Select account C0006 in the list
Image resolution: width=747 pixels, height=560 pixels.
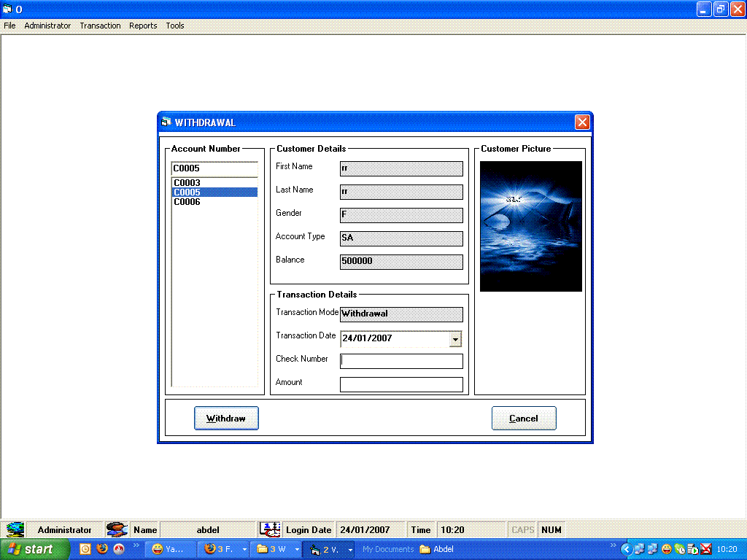coord(187,202)
